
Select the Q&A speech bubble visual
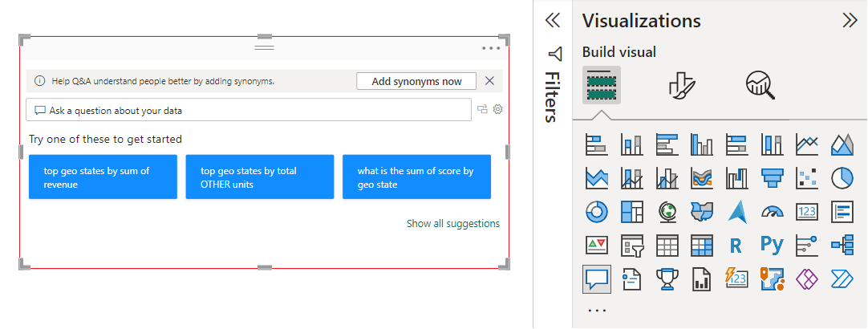click(597, 278)
